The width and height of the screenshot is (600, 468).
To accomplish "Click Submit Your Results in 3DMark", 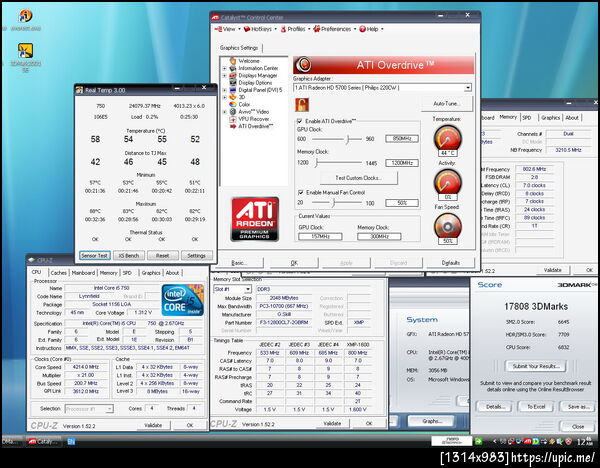I will [x=536, y=366].
